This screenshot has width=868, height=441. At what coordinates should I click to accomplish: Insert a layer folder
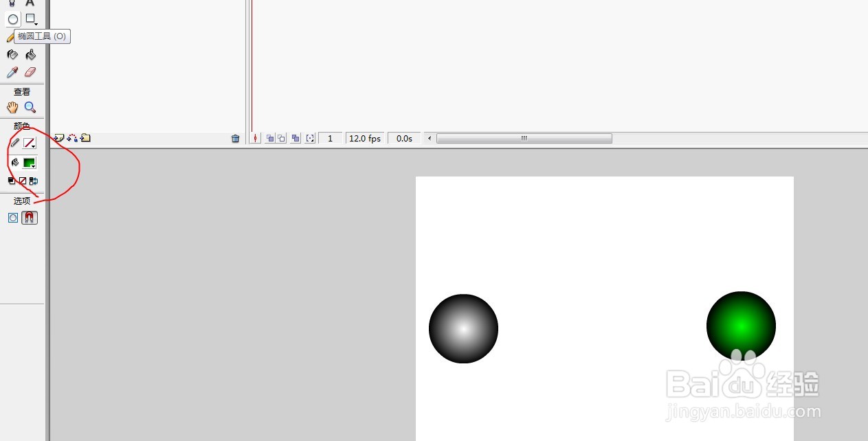[x=85, y=138]
